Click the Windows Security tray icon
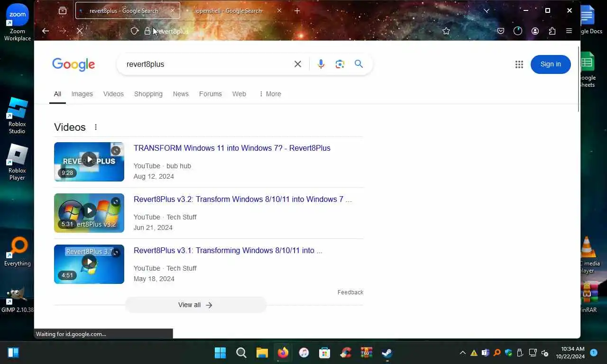Viewport: 607px width, 364px height. pos(508,353)
